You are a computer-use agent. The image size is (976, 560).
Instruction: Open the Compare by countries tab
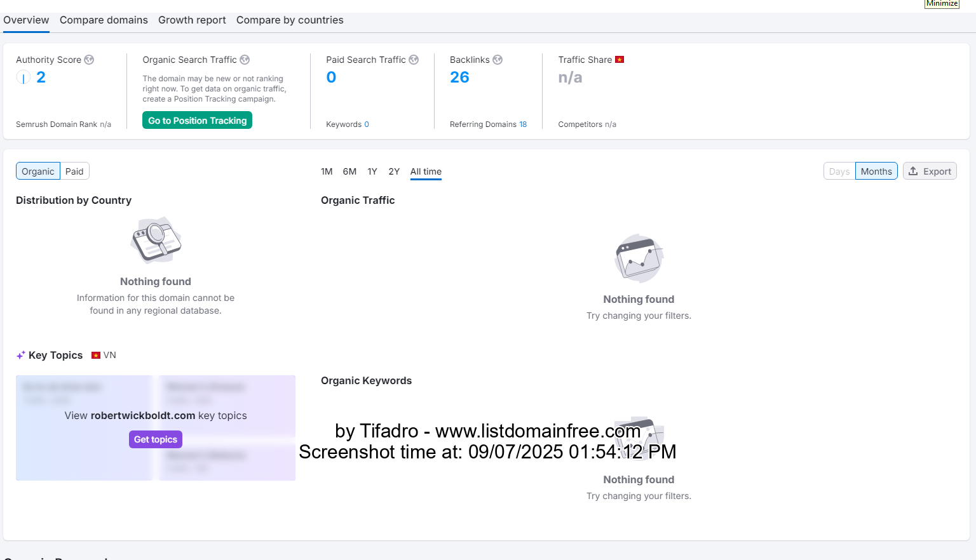point(290,20)
